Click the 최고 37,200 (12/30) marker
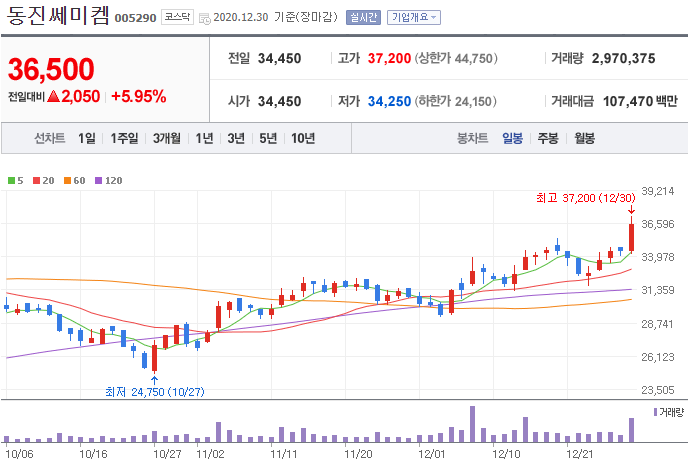The image size is (688, 463). click(x=585, y=198)
